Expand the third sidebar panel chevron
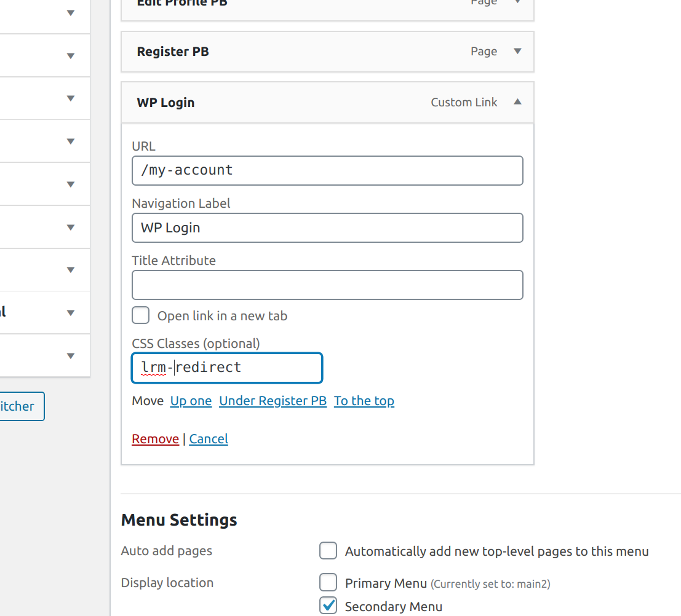 (70, 98)
